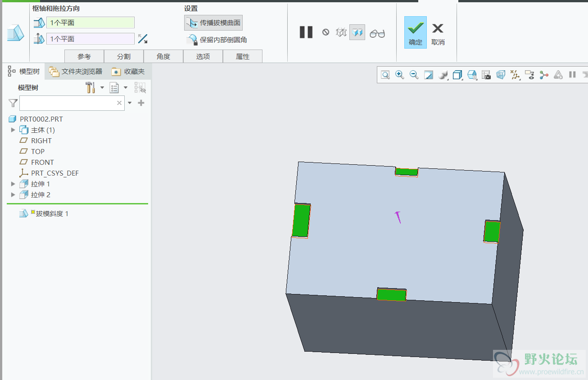Image resolution: width=588 pixels, height=380 pixels.
Task: Expand the 主体 (1) node
Action: [x=13, y=130]
